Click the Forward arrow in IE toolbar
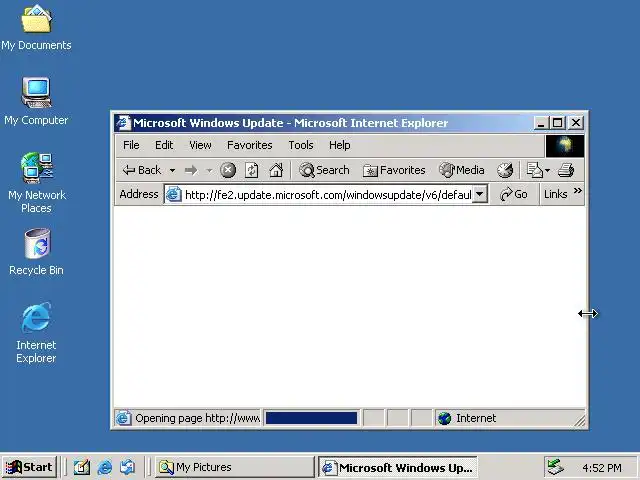 [191, 170]
